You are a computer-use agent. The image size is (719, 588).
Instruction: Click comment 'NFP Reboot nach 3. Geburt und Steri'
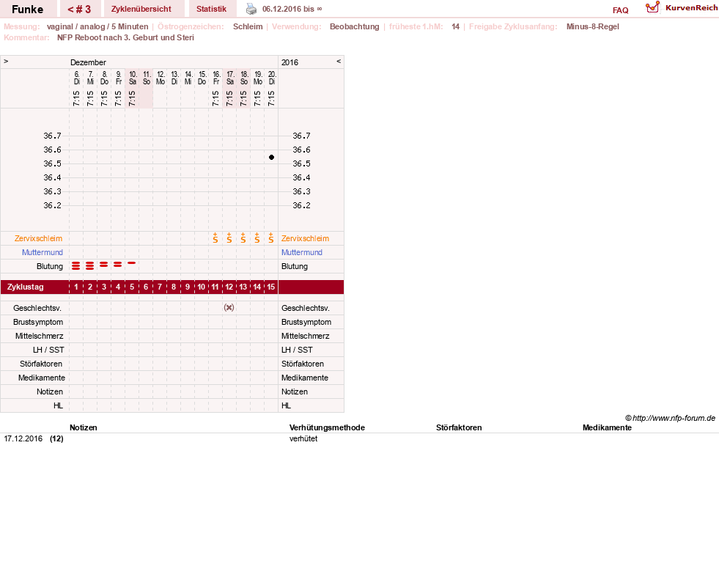[125, 37]
